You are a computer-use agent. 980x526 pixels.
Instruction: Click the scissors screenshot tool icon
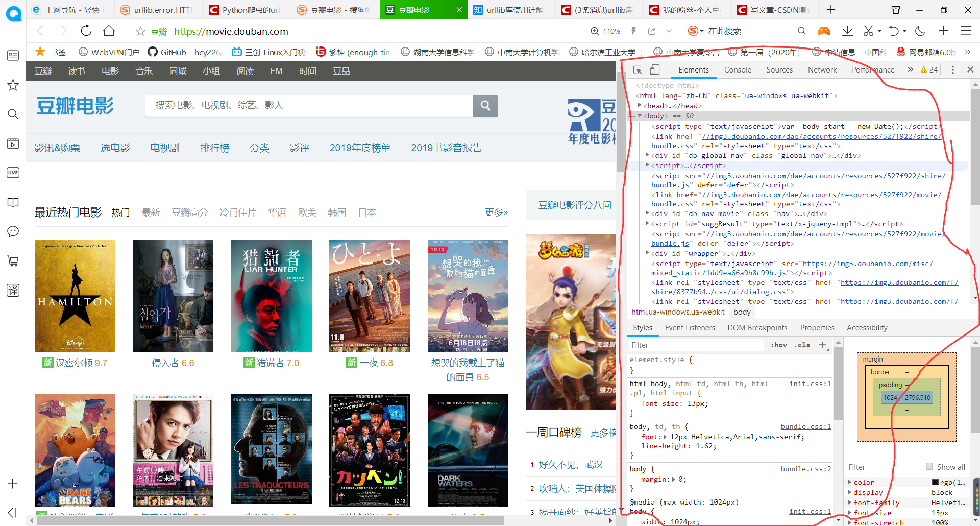868,31
